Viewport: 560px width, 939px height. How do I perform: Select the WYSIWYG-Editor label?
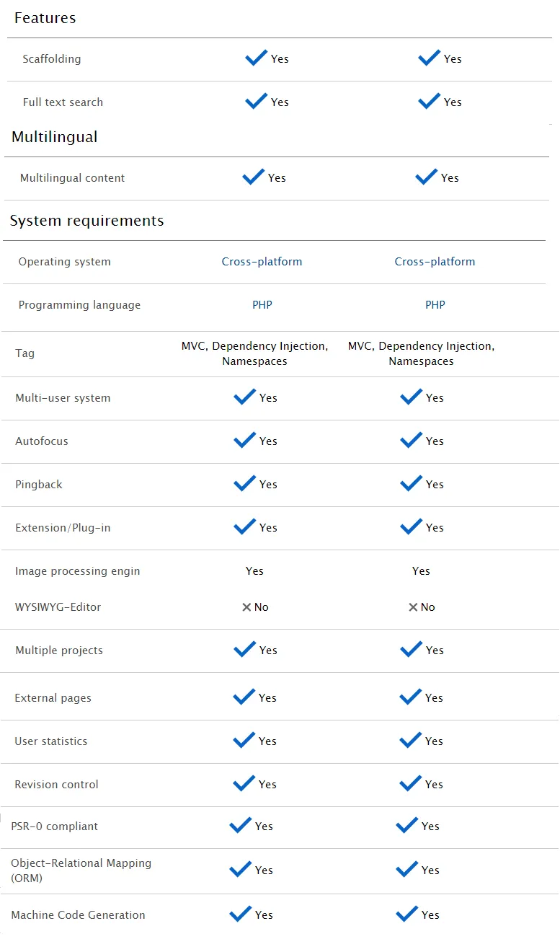pyautogui.click(x=58, y=607)
